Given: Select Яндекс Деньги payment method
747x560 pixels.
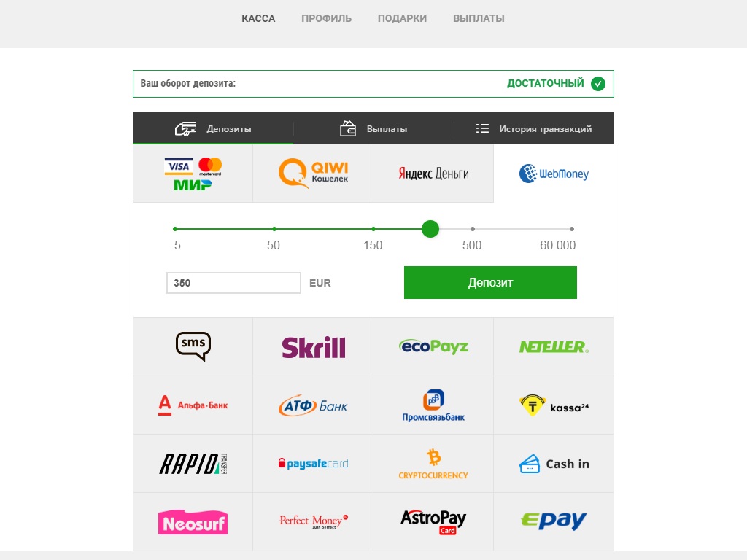Looking at the screenshot, I should click(x=433, y=174).
